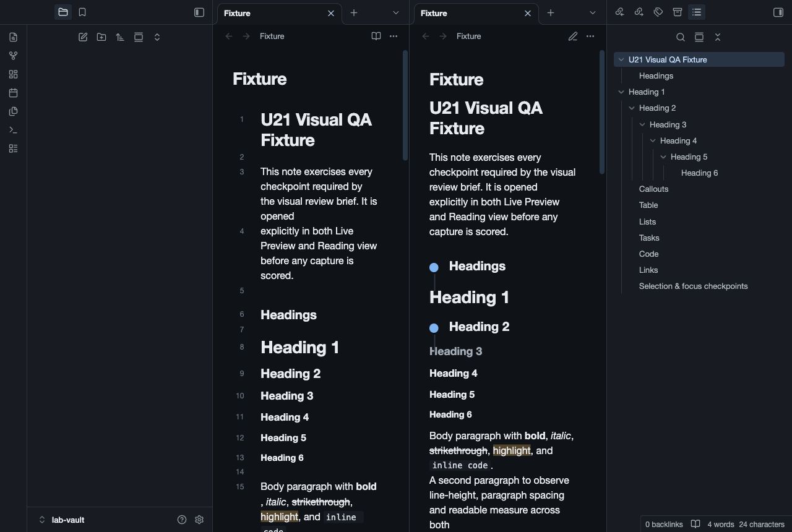The width and height of the screenshot is (792, 532).
Task: Open more options in left pane
Action: [394, 36]
